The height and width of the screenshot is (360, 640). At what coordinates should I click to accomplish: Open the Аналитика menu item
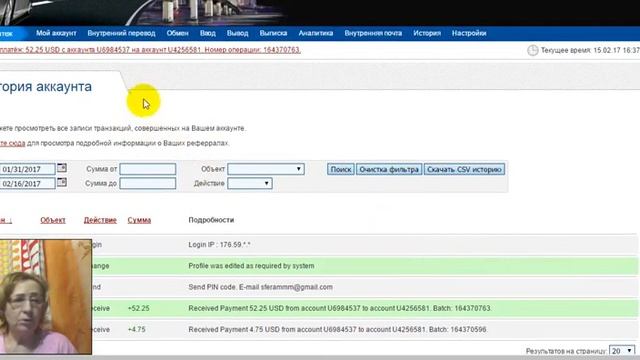[x=316, y=33]
